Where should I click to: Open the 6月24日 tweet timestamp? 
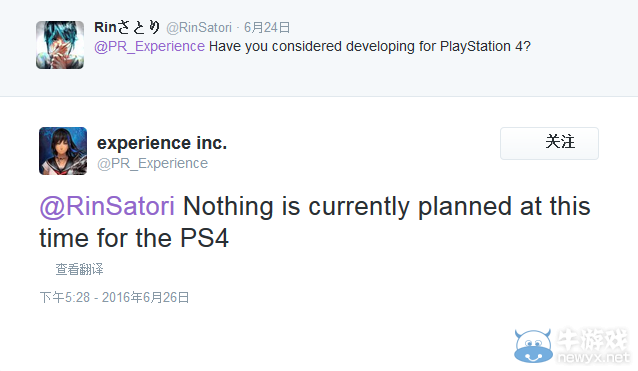[x=267, y=28]
